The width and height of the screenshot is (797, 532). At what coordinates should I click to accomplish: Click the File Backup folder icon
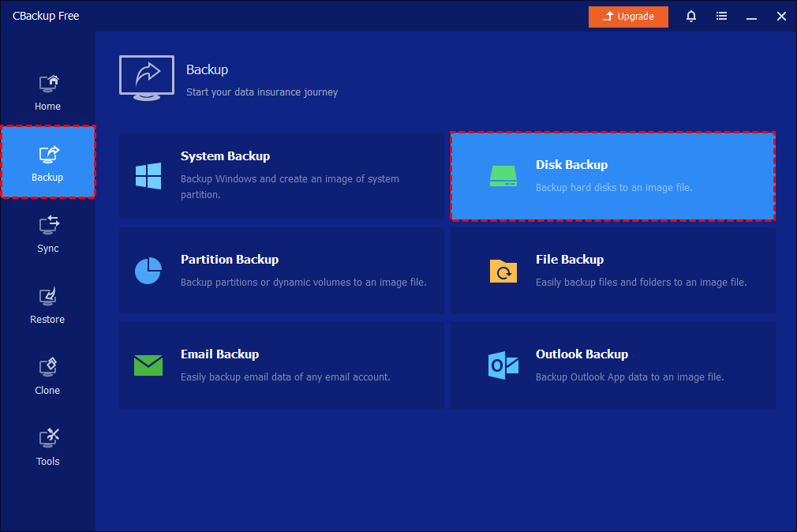503,271
